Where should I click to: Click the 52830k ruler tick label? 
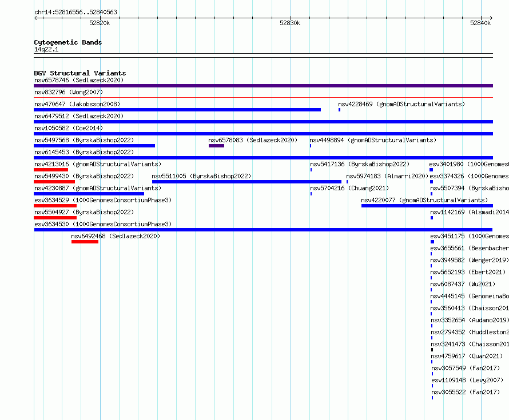point(290,23)
